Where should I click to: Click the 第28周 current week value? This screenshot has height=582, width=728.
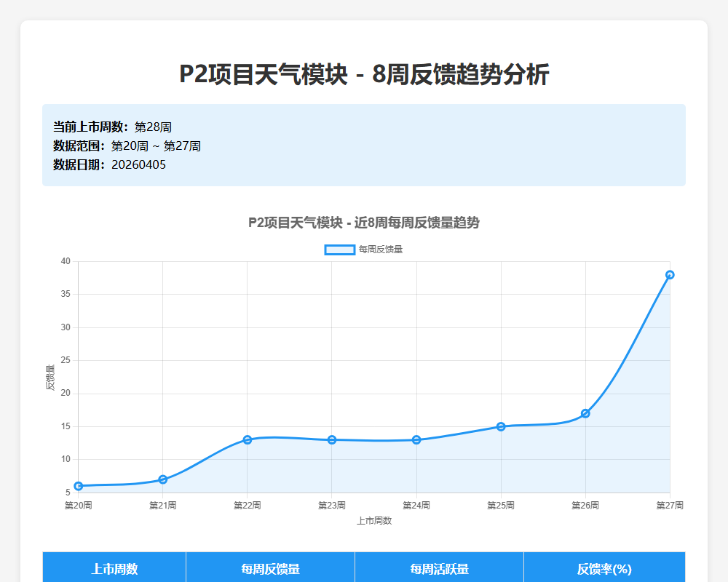point(153,127)
